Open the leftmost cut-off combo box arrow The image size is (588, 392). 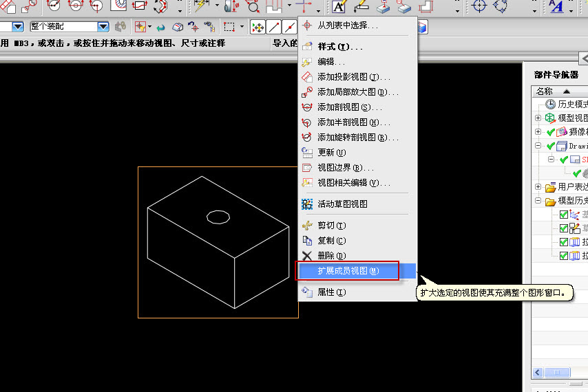tap(18, 27)
